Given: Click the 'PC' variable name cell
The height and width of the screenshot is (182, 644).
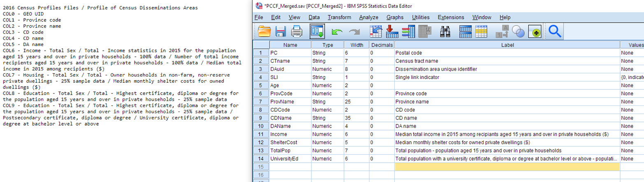Looking at the screenshot, I should 290,53.
